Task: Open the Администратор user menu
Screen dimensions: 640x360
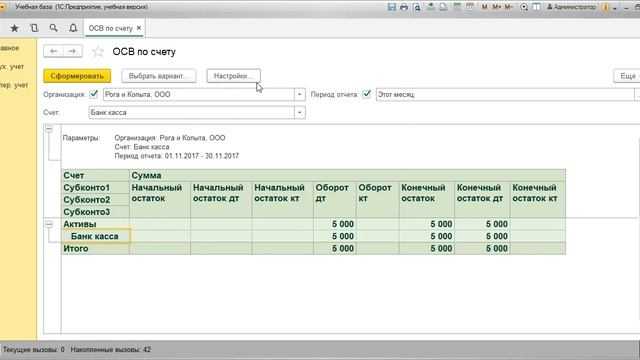Action: (x=571, y=7)
